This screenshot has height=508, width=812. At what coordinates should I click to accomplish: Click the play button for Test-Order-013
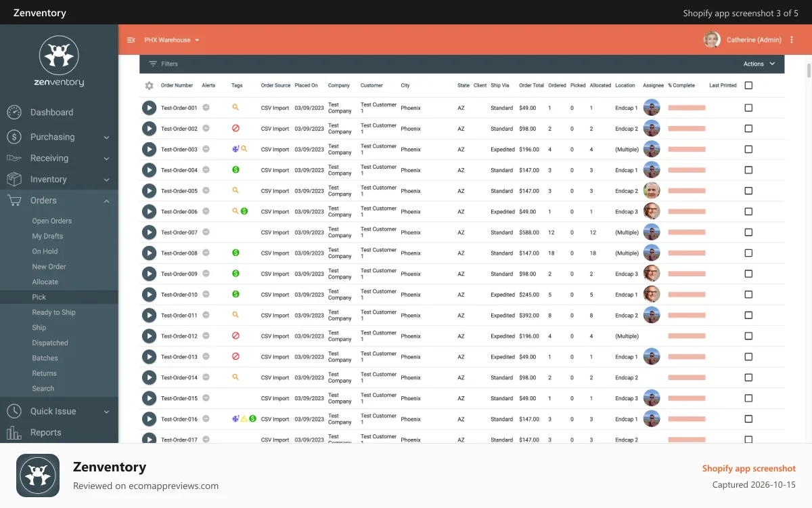click(x=149, y=357)
